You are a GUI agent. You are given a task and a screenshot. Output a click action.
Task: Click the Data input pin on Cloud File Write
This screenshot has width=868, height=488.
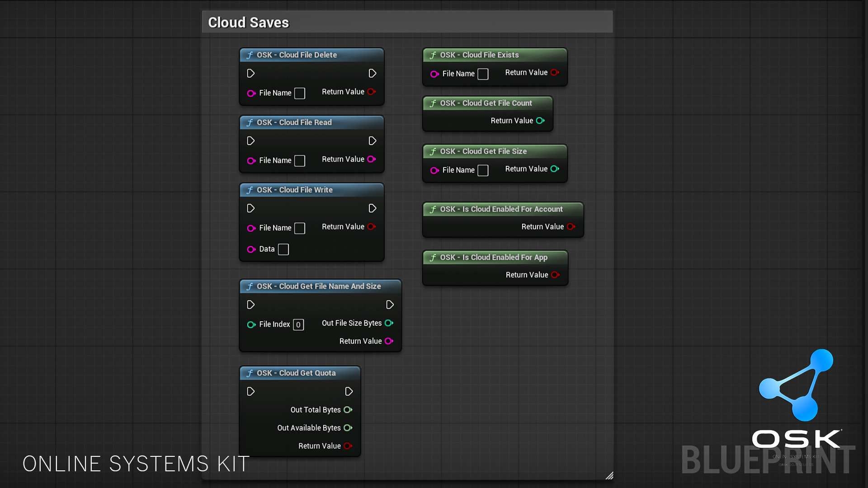coord(252,249)
